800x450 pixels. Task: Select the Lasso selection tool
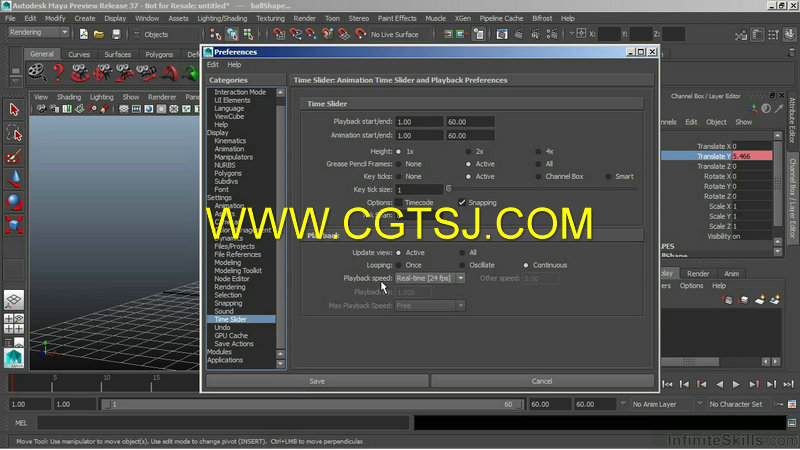tap(14, 133)
